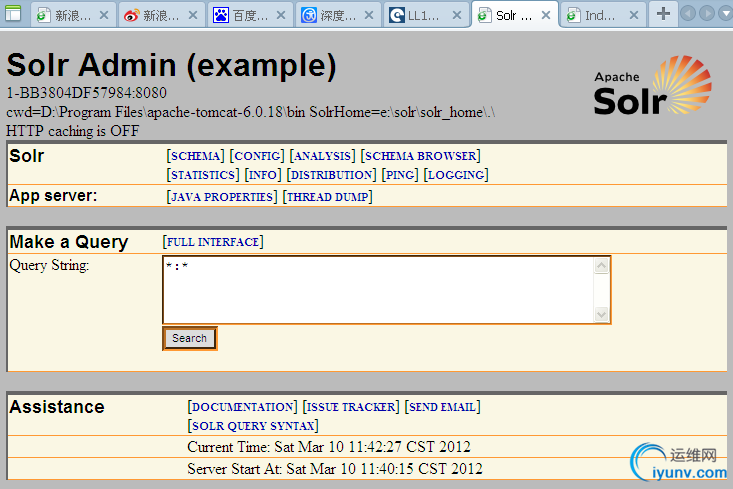Close the 百度 tab
733x489 pixels.
pos(281,15)
